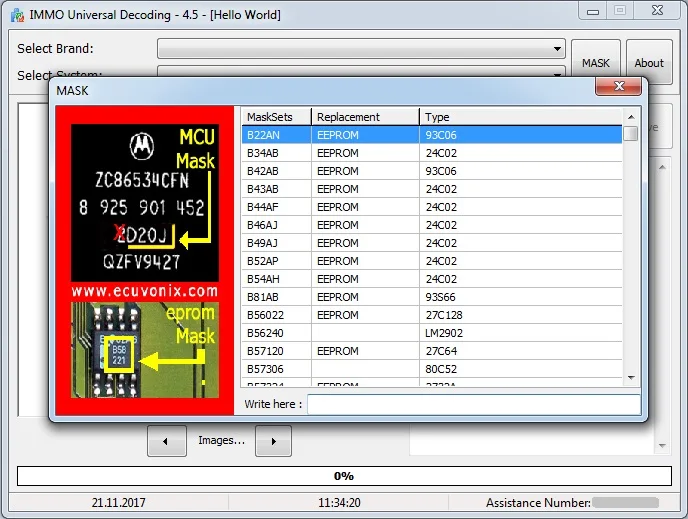Select the B56022 mask row
The image size is (688, 519).
point(432,315)
